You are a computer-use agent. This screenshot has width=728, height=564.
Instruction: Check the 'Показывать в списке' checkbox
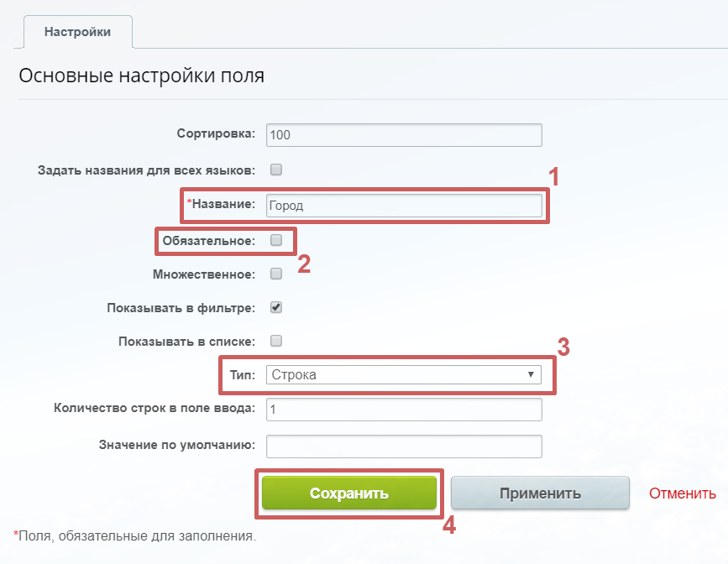276,342
